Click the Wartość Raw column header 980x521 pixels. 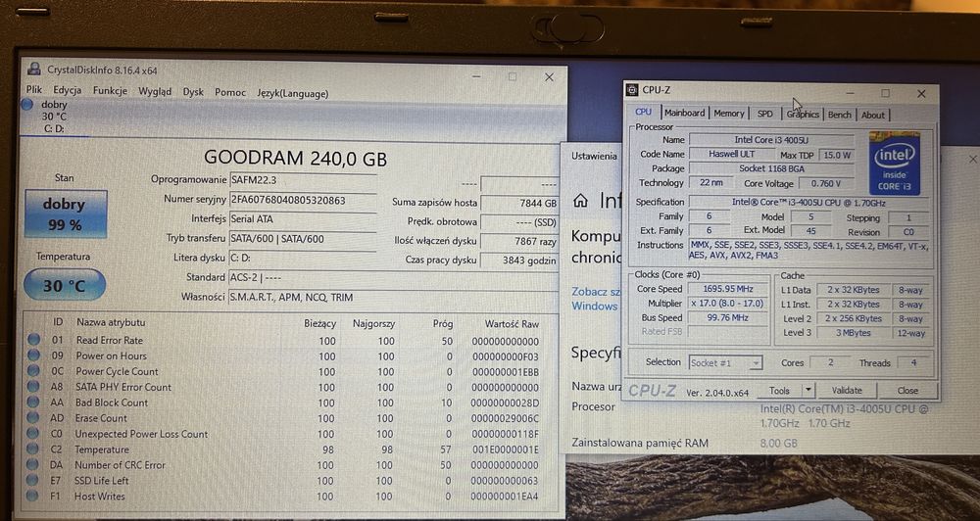pyautogui.click(x=512, y=324)
